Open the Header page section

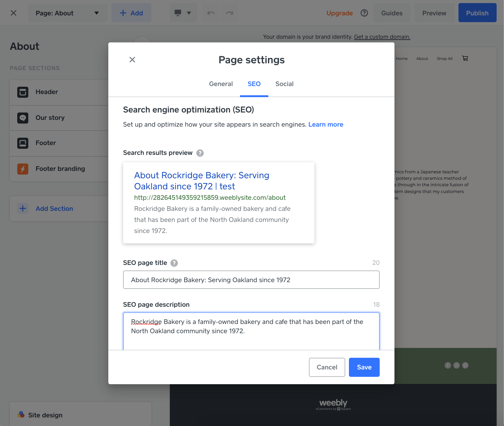pos(59,92)
